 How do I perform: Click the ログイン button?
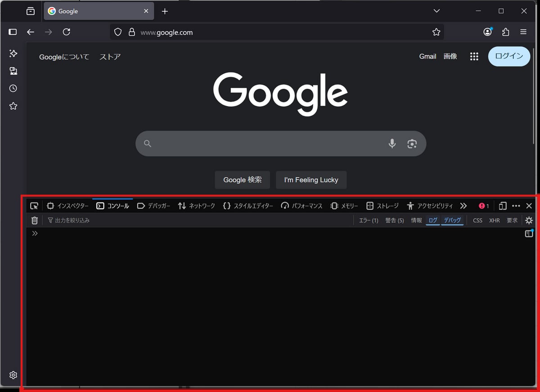(x=509, y=56)
